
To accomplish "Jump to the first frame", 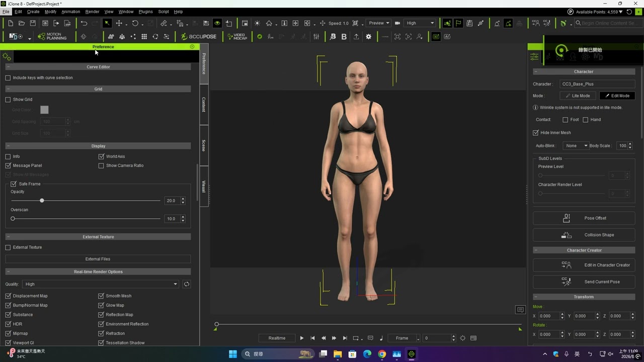I will click(x=313, y=338).
